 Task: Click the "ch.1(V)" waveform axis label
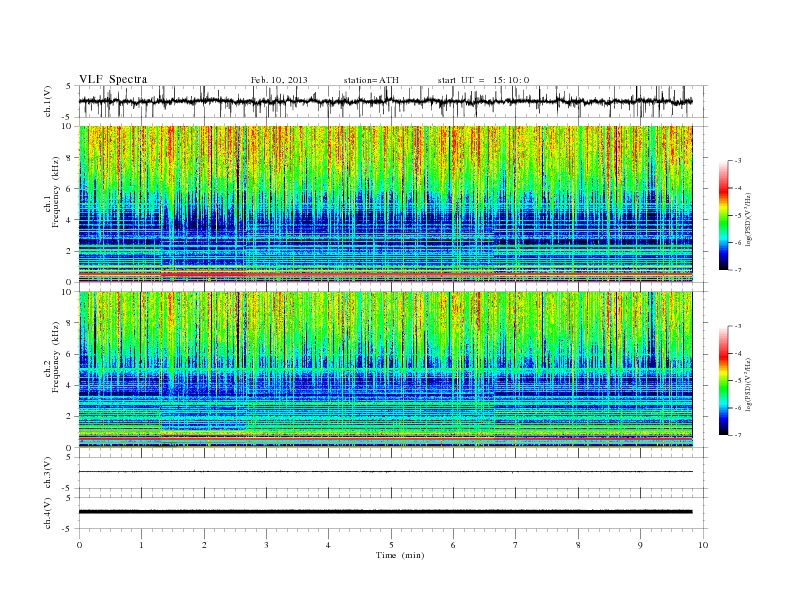click(48, 103)
